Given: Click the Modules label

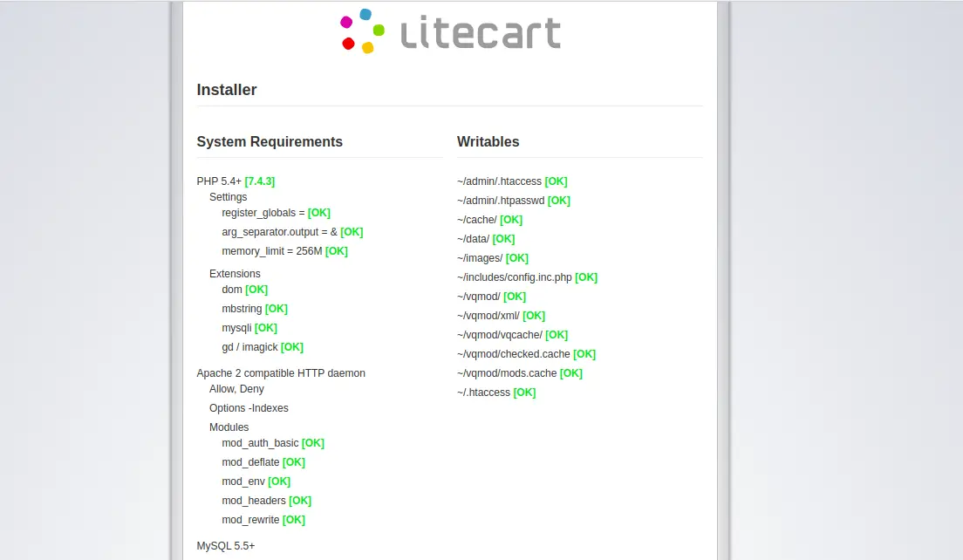Looking at the screenshot, I should [229, 427].
